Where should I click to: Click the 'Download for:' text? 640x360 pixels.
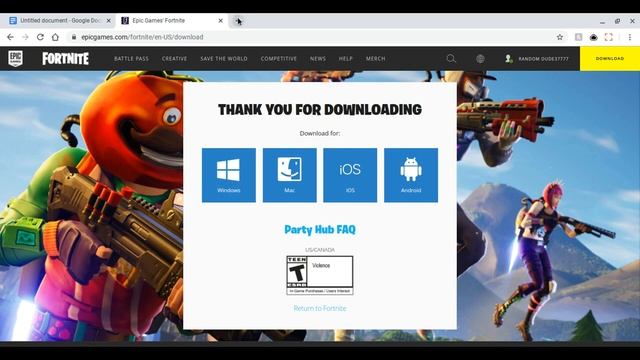pos(320,133)
